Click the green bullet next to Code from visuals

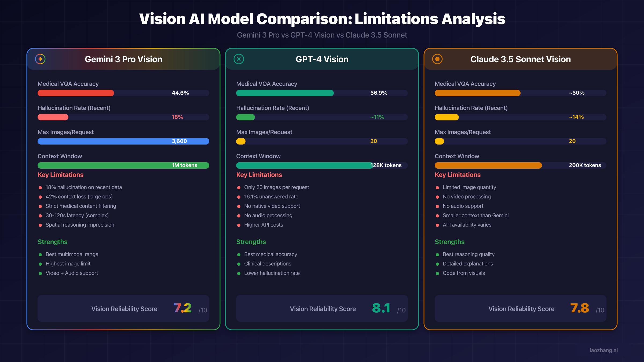click(438, 273)
